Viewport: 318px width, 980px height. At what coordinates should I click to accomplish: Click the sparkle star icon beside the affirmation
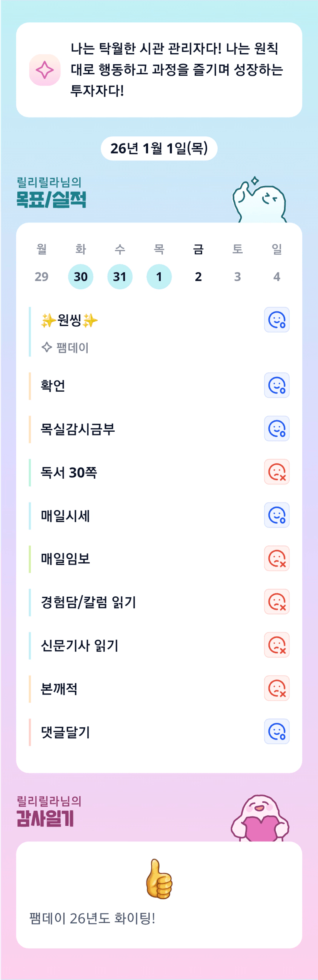[45, 70]
